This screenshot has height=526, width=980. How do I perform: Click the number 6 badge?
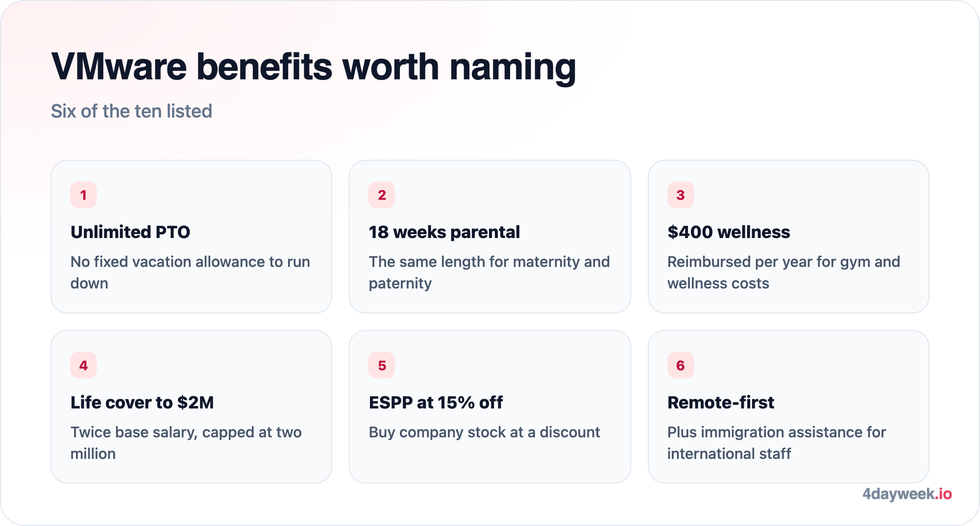coord(681,365)
